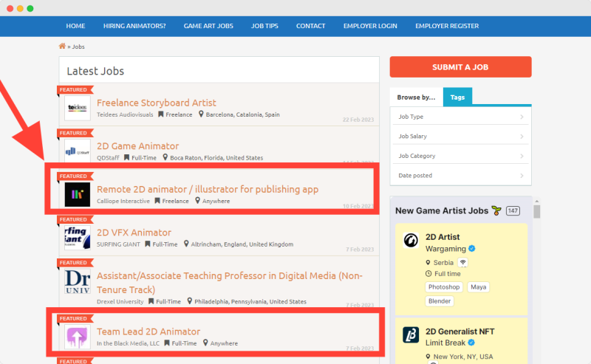Open CONTACT menu item
Viewport: 591px width, 364px height.
pyautogui.click(x=310, y=26)
